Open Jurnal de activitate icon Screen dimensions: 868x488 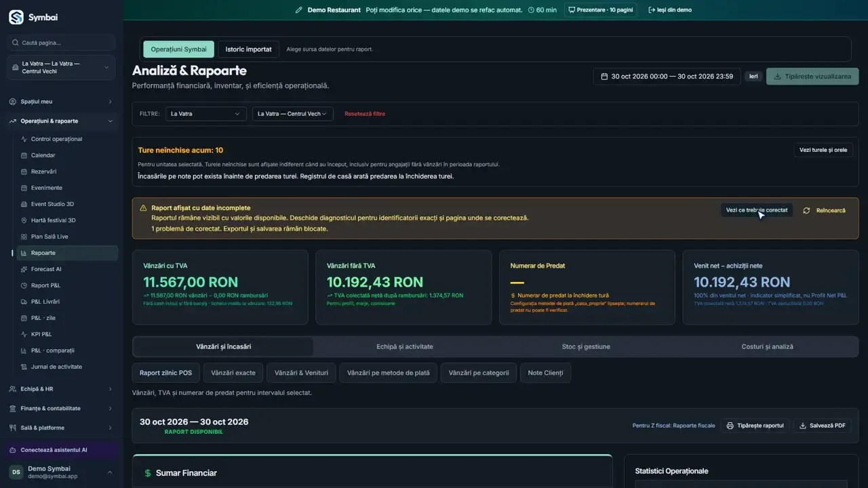(24, 367)
